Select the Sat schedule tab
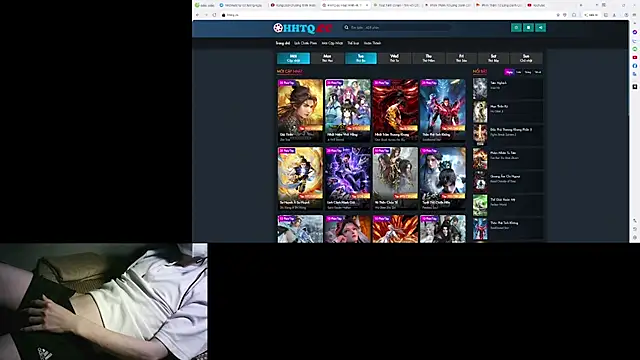 pos(493,58)
